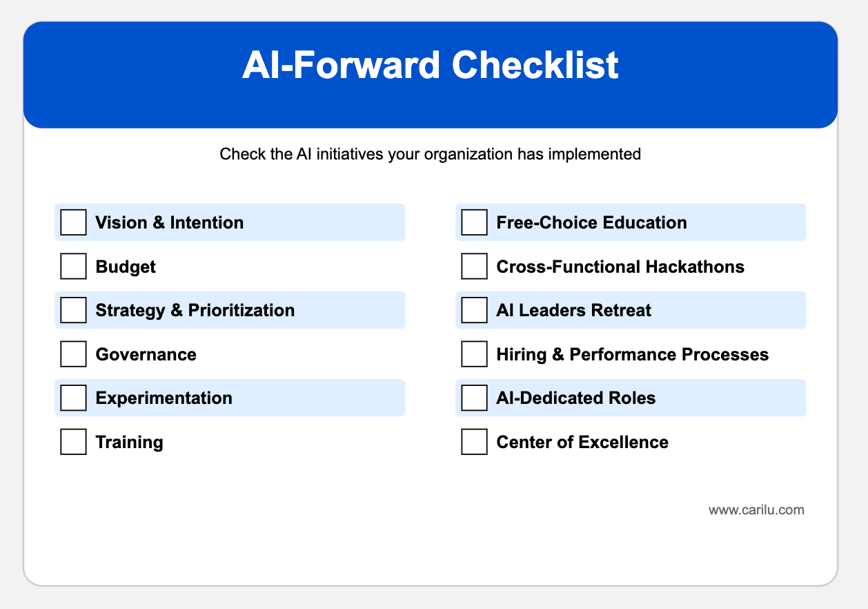Click the AI Leaders Retreat label
The height and width of the screenshot is (609, 868).
tap(573, 310)
